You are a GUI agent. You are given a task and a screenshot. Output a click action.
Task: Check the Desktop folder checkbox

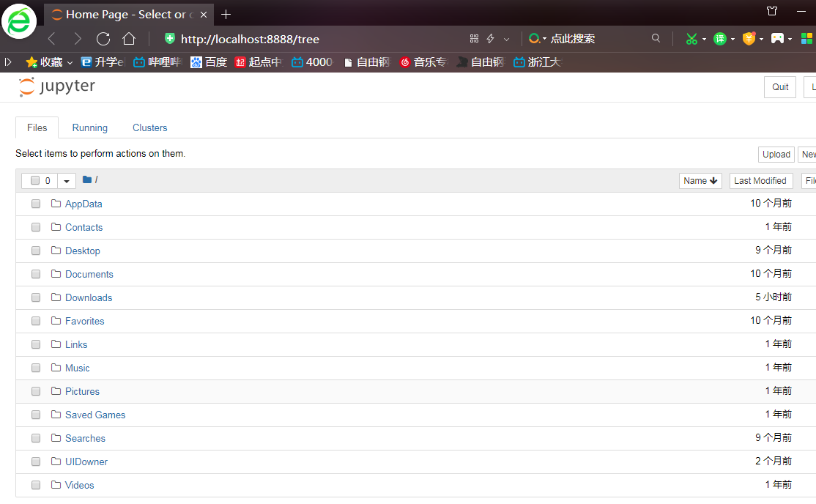point(36,251)
